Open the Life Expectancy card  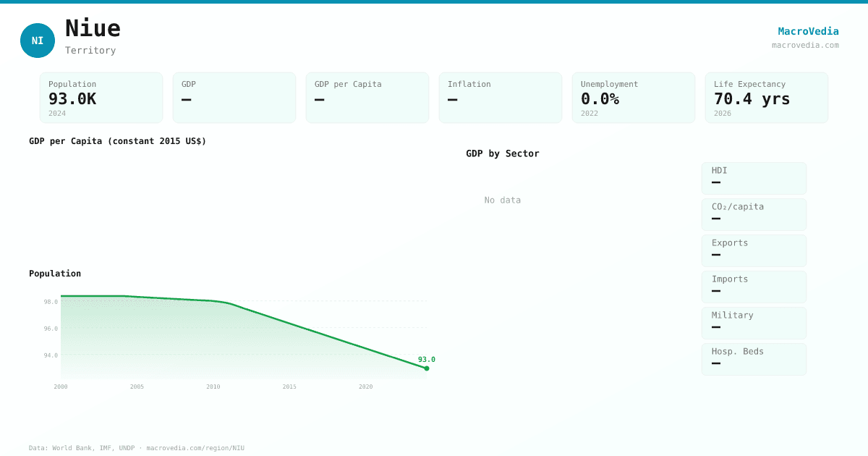coord(766,98)
